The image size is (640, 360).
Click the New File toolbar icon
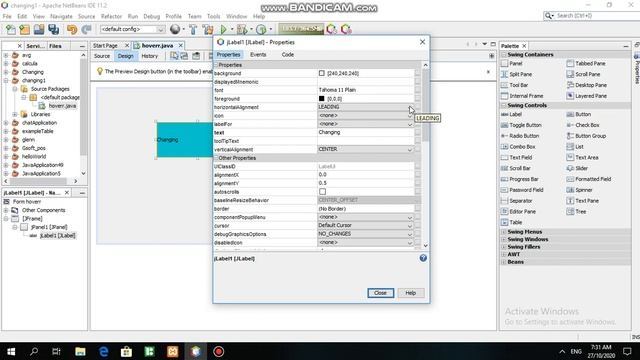tap(11, 29)
